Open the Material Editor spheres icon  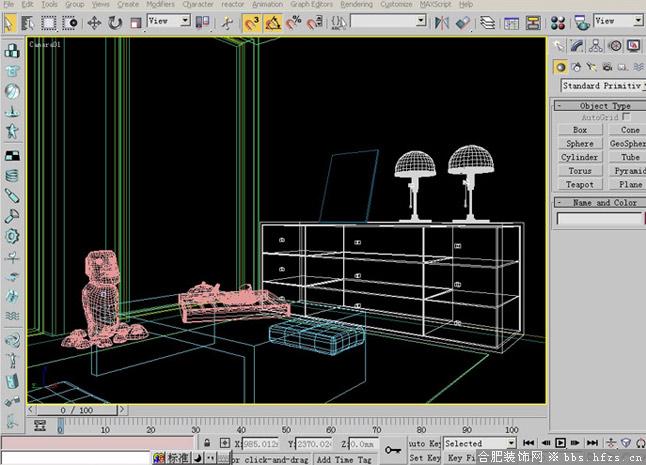(558, 23)
